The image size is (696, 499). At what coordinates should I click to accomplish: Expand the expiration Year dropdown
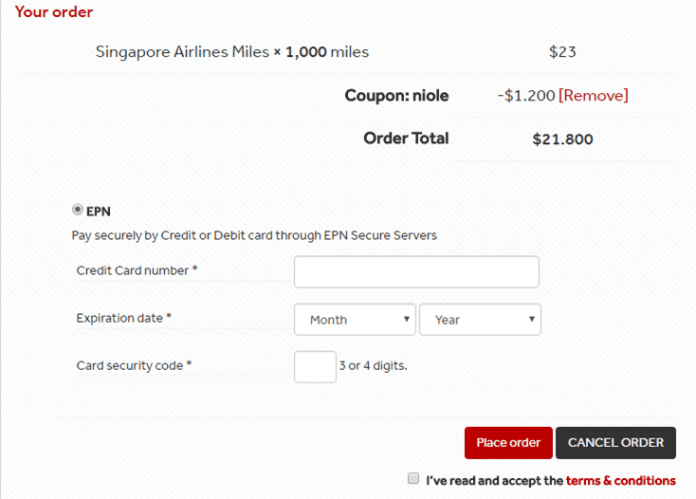(480, 320)
